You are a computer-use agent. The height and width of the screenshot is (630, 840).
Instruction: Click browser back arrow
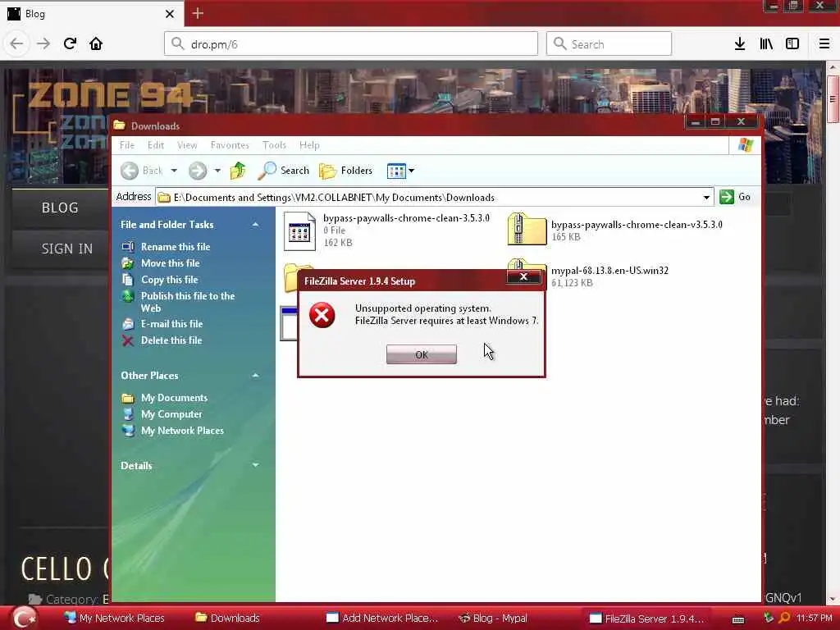pos(16,44)
